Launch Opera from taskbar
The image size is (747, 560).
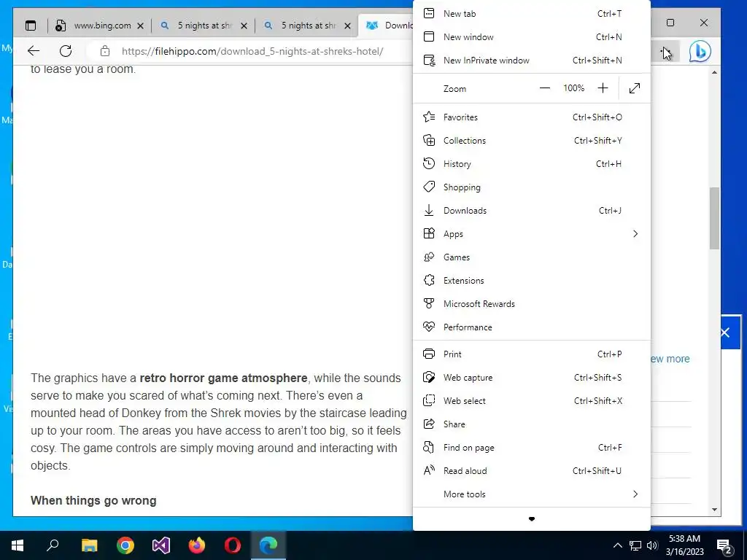point(233,545)
